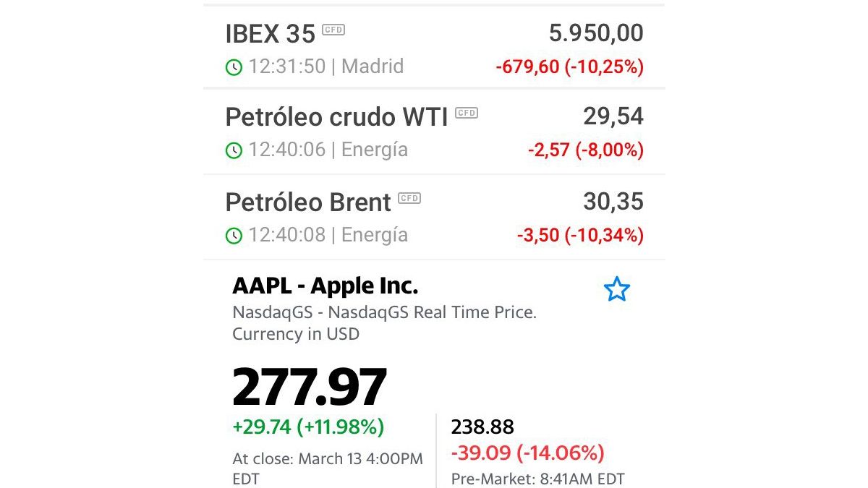Click the clock icon under IBEX 35
Screen dimensions: 868x488
coord(234,67)
